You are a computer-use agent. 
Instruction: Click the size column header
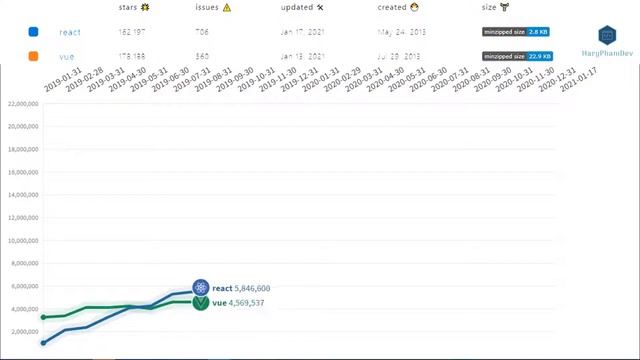(x=489, y=7)
